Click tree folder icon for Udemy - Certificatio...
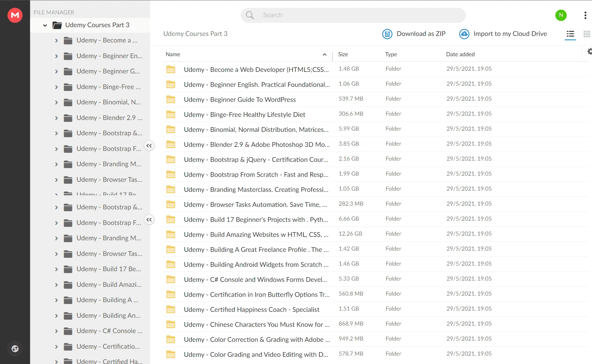Image resolution: width=592 pixels, height=364 pixels. click(x=68, y=347)
